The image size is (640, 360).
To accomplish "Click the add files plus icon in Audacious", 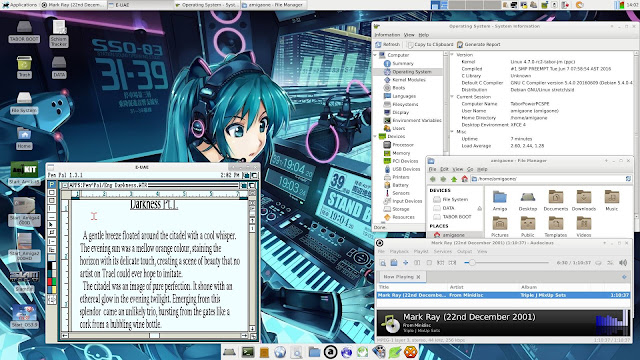I will coord(405,263).
